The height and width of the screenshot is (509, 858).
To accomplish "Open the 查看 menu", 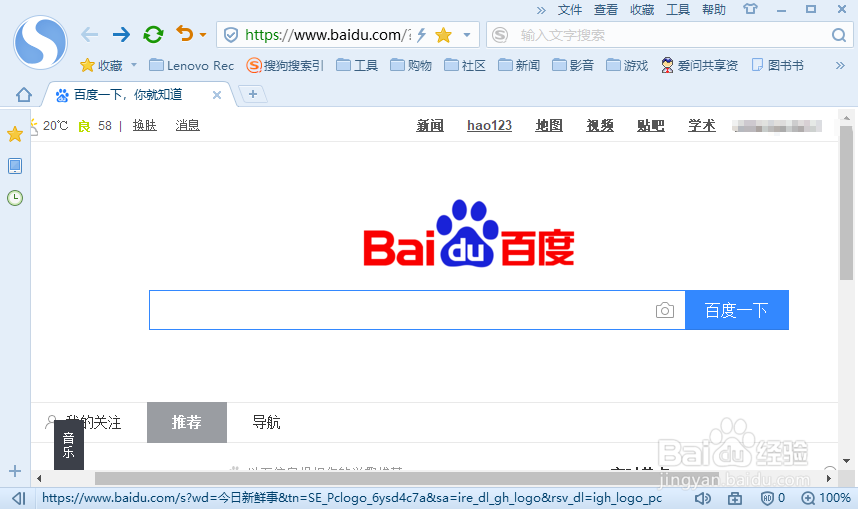I will coord(606,10).
